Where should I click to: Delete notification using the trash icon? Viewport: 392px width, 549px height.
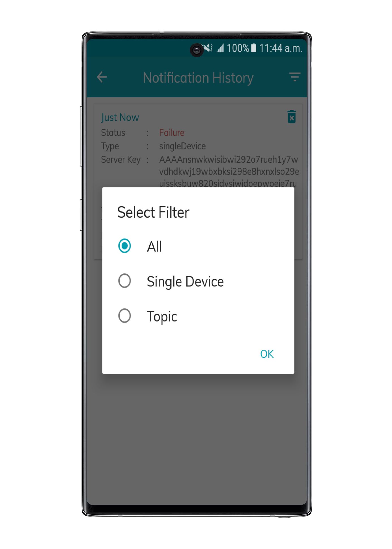292,117
